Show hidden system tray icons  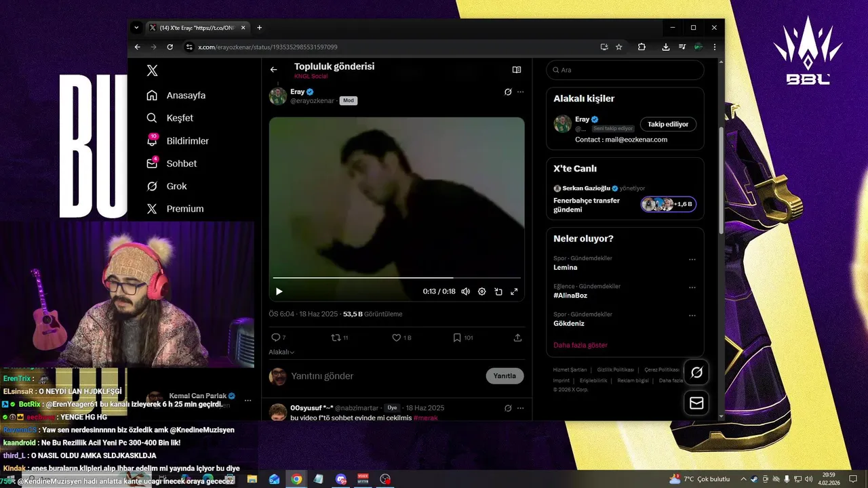point(743,479)
